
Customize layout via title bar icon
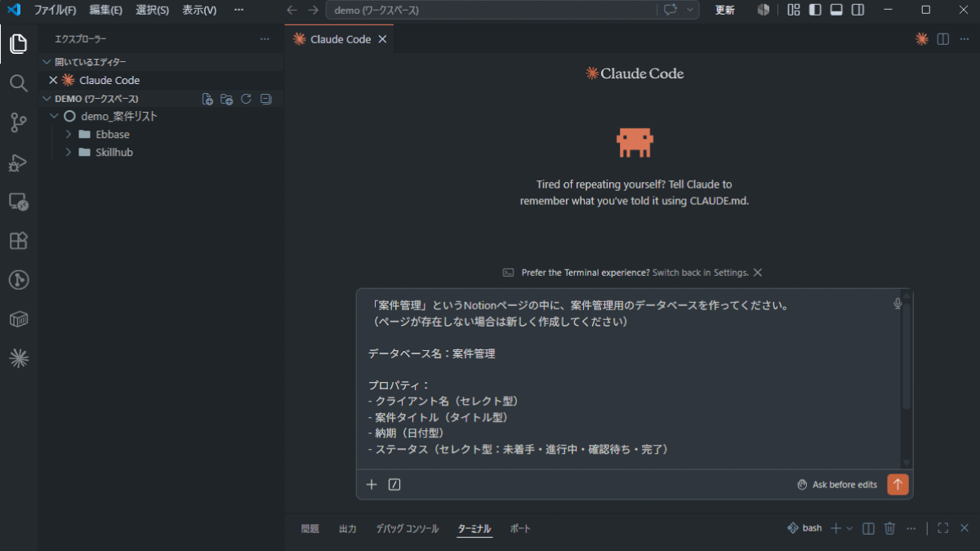pyautogui.click(x=794, y=10)
